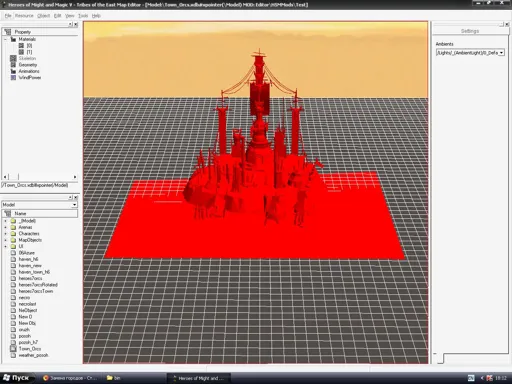
Task: Click the Geometry label in Property tree
Action: pyautogui.click(x=28, y=65)
